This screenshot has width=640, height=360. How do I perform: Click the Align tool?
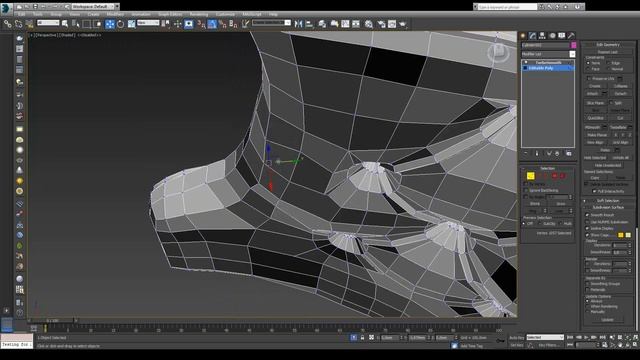(x=309, y=24)
